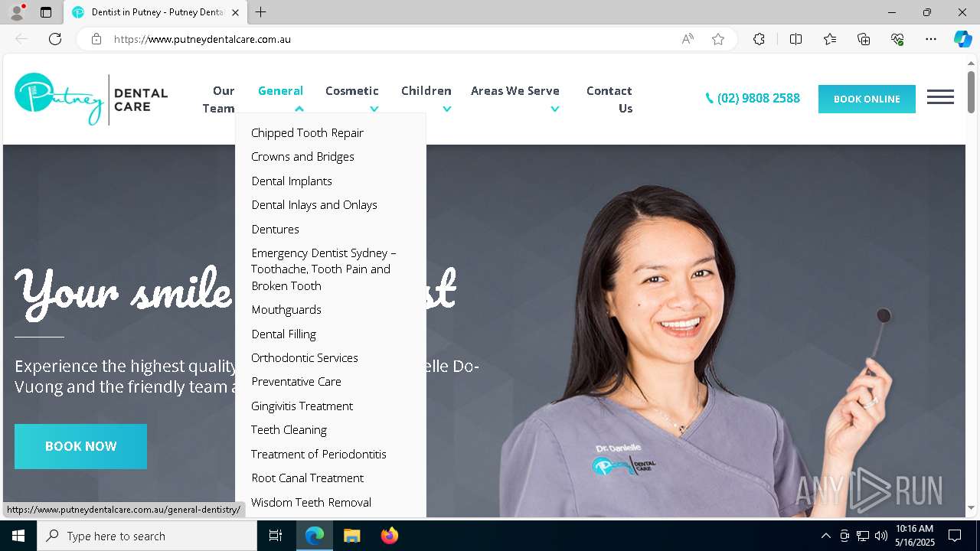
Task: Add page to favorites star
Action: point(718,39)
